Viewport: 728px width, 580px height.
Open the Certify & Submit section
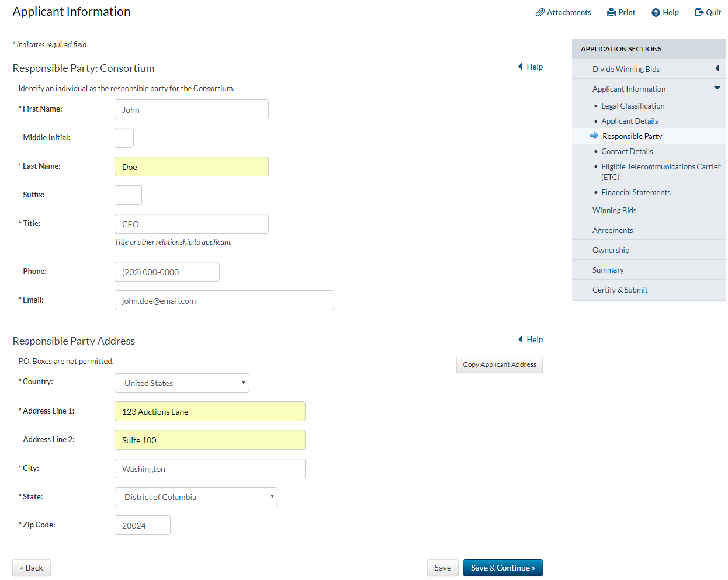[x=619, y=290]
